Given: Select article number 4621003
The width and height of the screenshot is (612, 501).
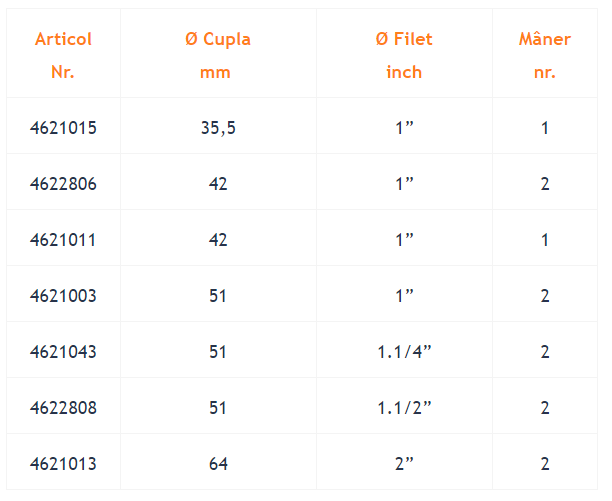Looking at the screenshot, I should point(63,296).
